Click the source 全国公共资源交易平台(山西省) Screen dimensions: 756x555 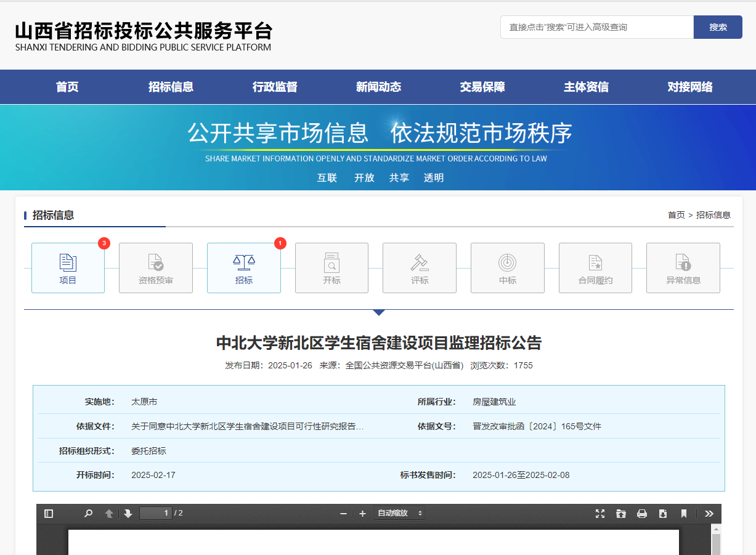[404, 365]
